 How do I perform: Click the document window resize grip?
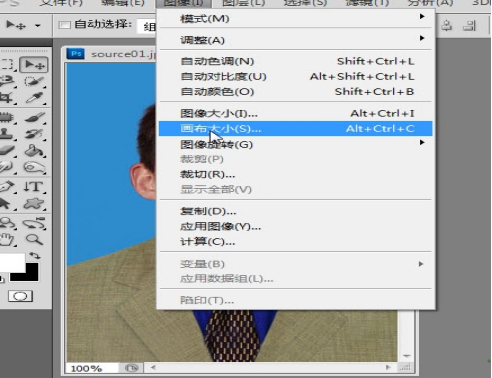coord(405,368)
